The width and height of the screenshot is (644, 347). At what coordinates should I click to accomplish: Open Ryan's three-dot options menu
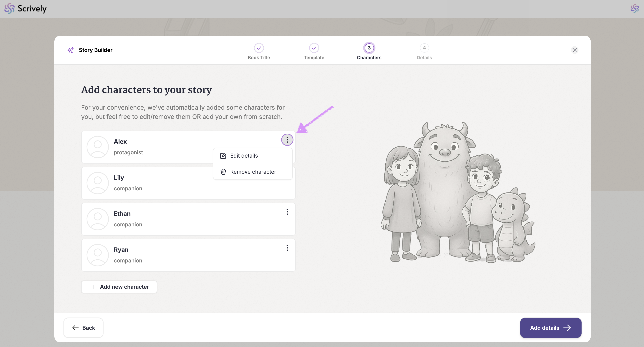tap(287, 248)
